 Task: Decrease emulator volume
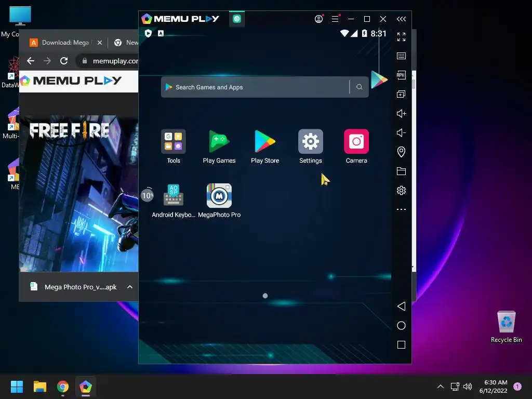pos(401,132)
